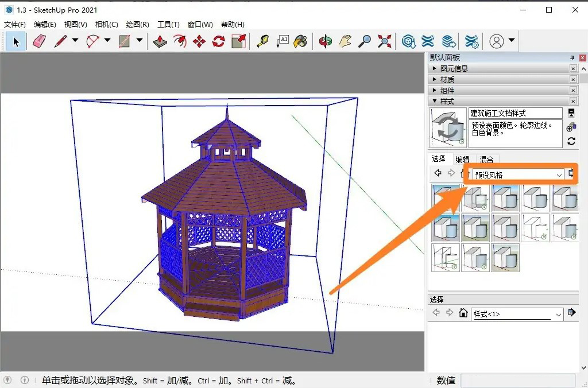Expand the 材质 panel section
The height and width of the screenshot is (388, 588).
(447, 79)
